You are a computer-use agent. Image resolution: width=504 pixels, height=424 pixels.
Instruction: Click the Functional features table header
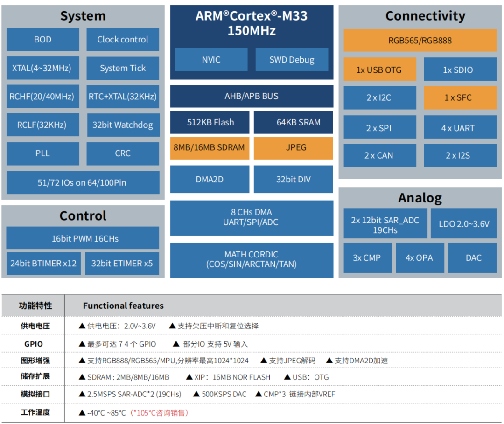click(x=123, y=306)
